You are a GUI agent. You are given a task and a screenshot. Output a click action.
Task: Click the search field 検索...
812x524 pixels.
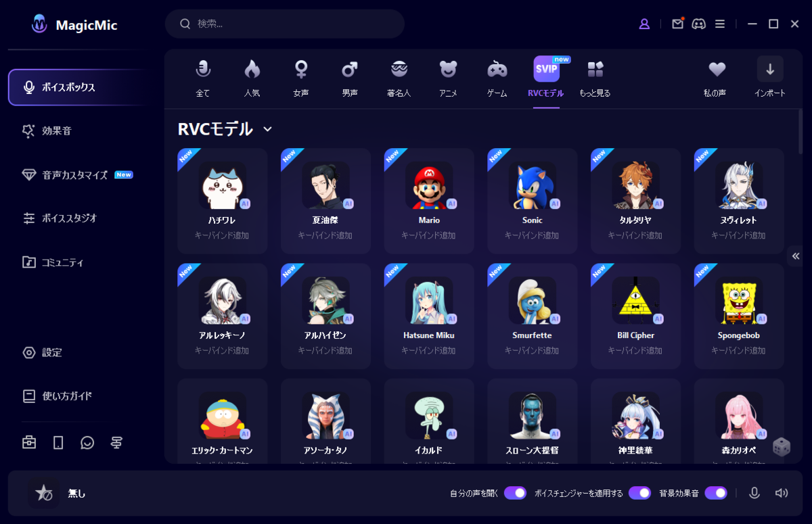click(x=285, y=24)
